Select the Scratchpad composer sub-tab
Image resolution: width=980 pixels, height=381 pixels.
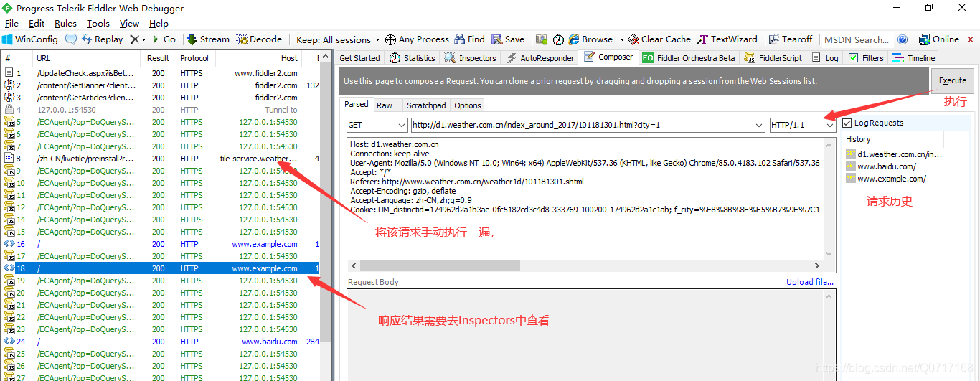426,105
